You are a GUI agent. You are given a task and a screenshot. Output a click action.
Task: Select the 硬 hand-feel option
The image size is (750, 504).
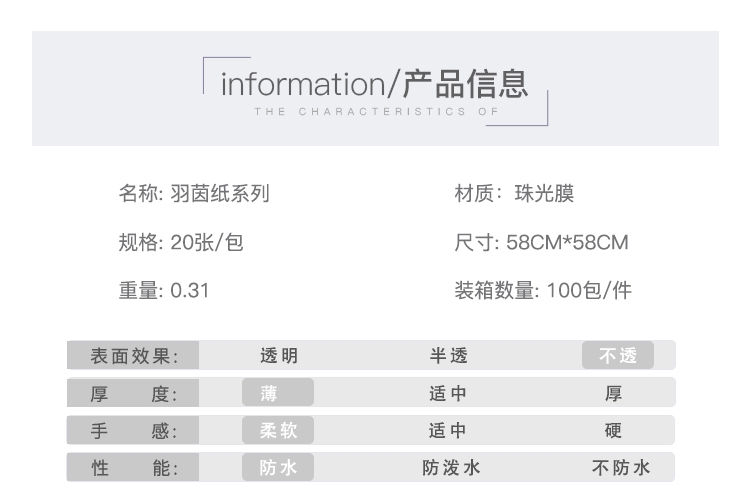613,430
